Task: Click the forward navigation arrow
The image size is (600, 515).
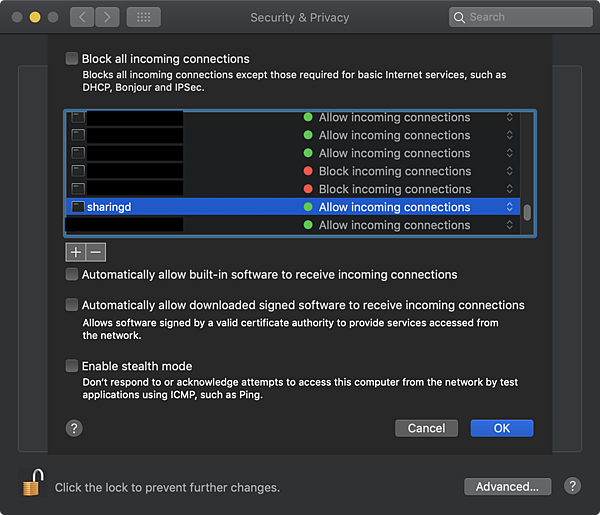Action: (x=107, y=17)
